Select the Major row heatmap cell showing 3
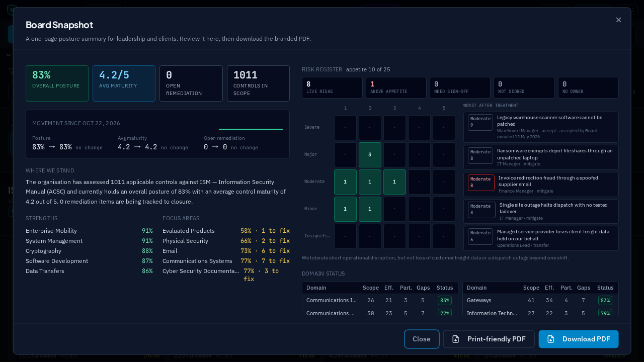This screenshot has height=362, width=644. [370, 155]
